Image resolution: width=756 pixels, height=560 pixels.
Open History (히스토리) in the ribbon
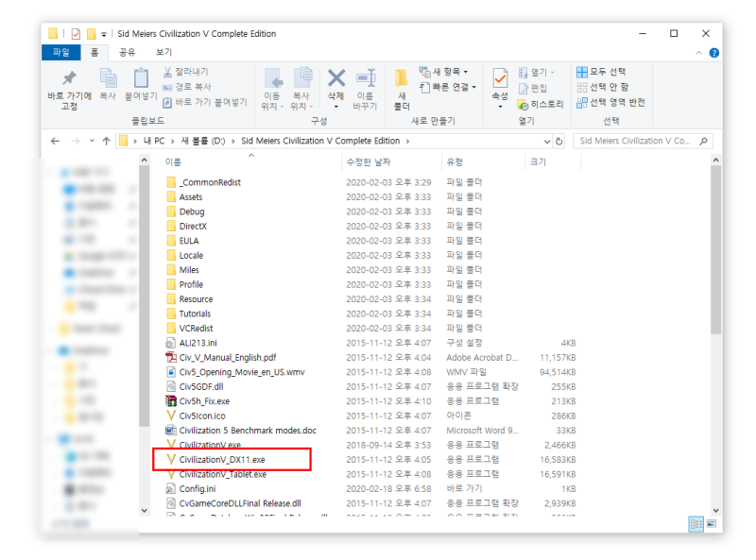[540, 104]
